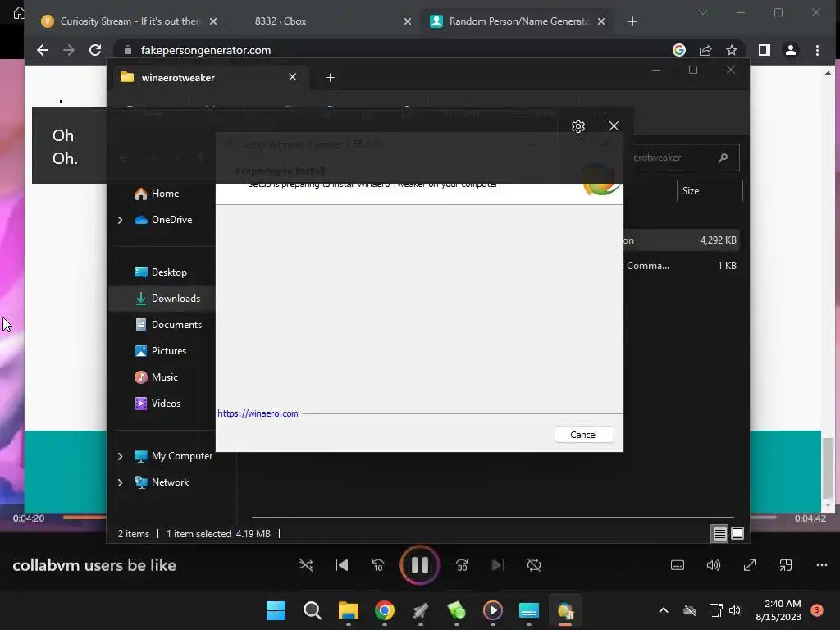Add a new File Explorer tab
The width and height of the screenshot is (840, 630).
click(x=330, y=78)
